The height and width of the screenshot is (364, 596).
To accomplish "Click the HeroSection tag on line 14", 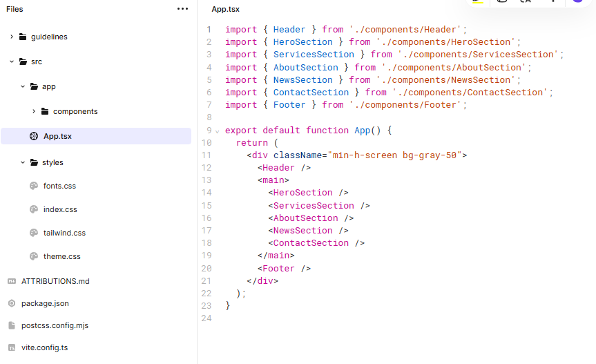I will tap(302, 193).
